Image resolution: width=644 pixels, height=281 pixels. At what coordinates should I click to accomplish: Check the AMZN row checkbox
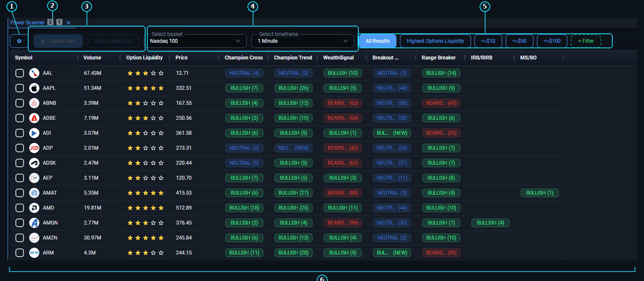click(x=20, y=238)
